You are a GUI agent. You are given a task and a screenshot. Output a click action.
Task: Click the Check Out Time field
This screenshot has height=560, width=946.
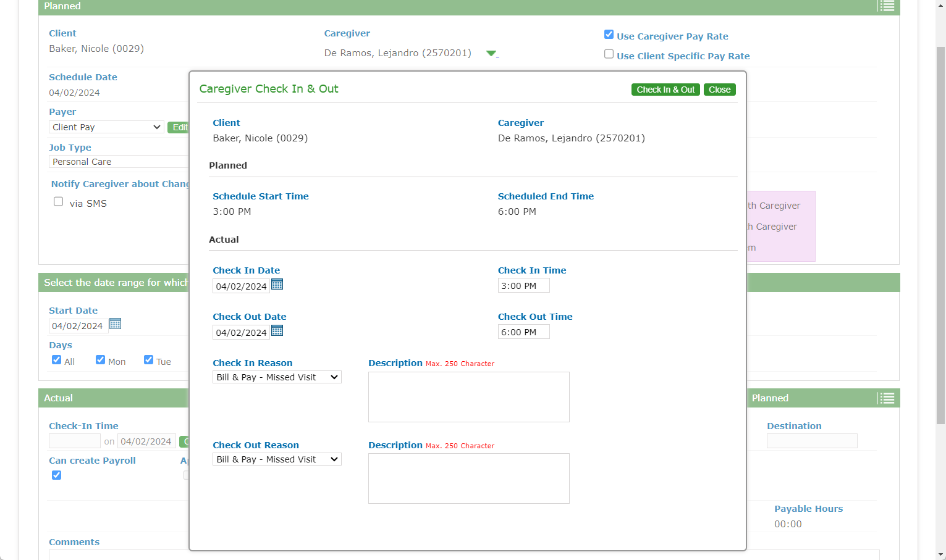coord(523,332)
